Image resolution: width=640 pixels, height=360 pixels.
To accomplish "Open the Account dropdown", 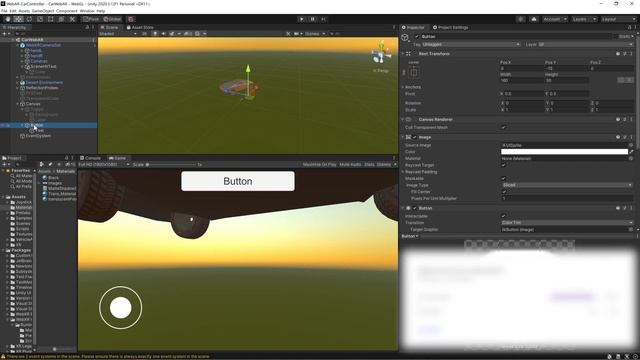I will pos(555,19).
